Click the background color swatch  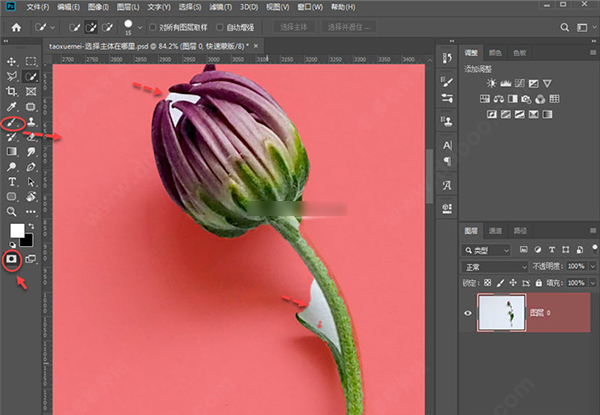tap(28, 241)
